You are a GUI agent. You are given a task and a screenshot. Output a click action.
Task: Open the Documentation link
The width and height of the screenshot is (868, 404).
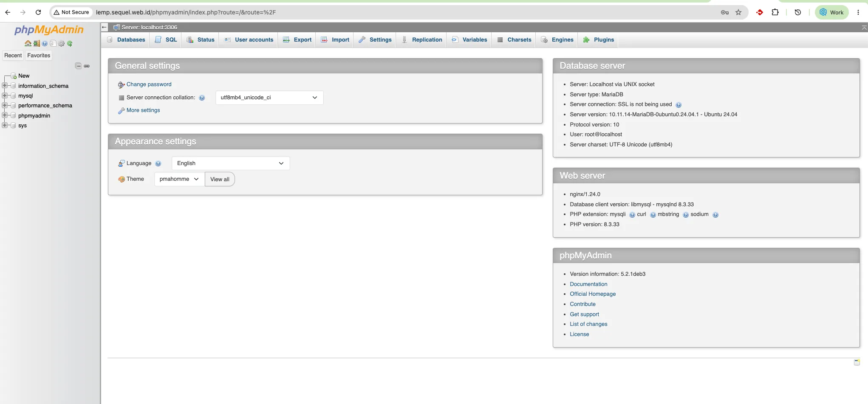(588, 284)
